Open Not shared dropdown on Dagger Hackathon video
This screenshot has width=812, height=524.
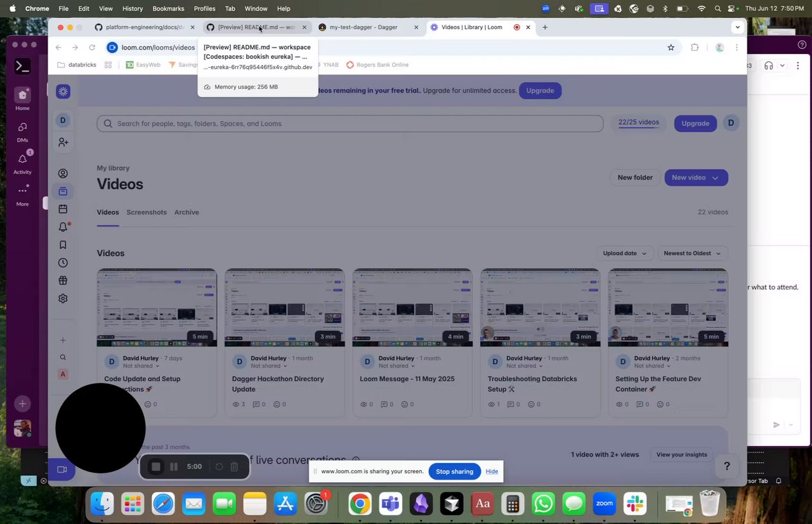point(268,366)
